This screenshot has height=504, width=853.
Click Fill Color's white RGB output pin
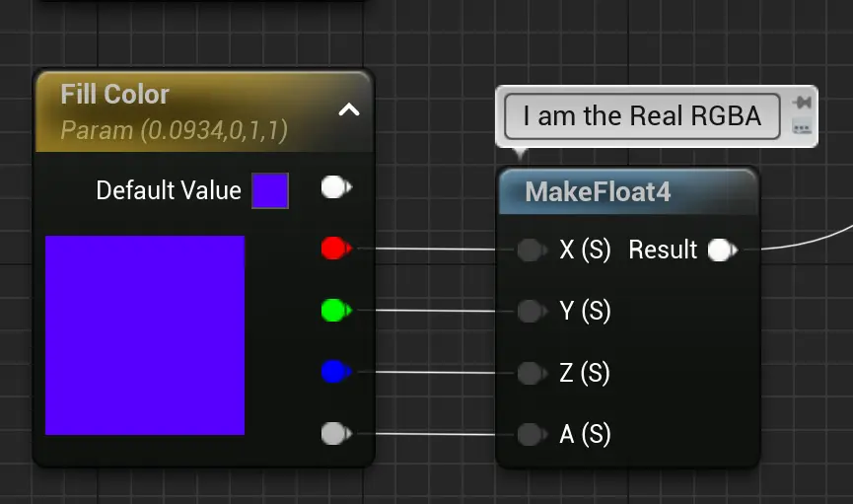pyautogui.click(x=335, y=187)
